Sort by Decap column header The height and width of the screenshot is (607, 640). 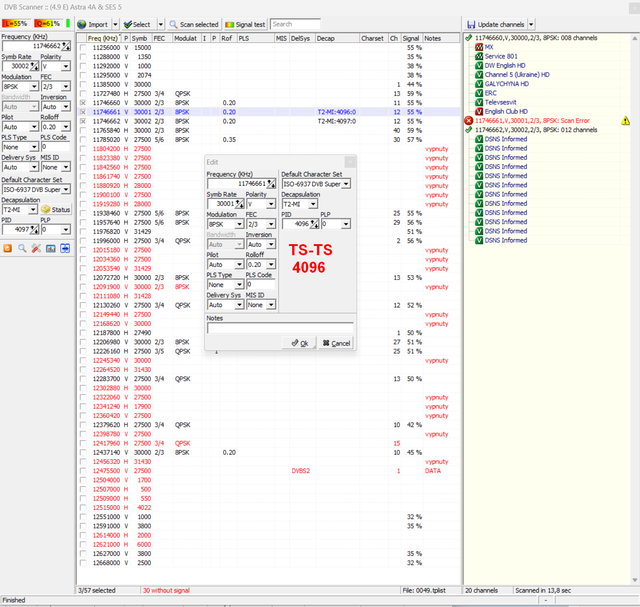[337, 38]
